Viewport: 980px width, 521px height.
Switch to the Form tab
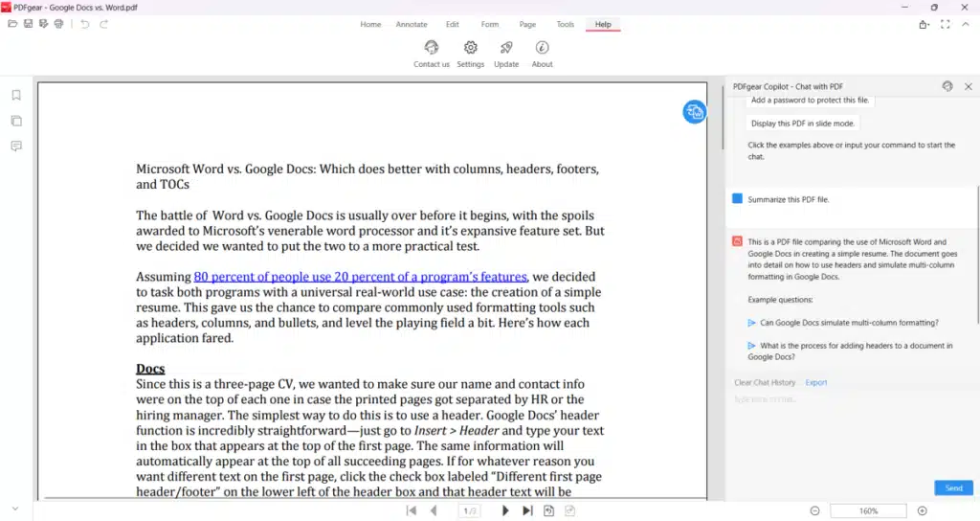pyautogui.click(x=490, y=24)
